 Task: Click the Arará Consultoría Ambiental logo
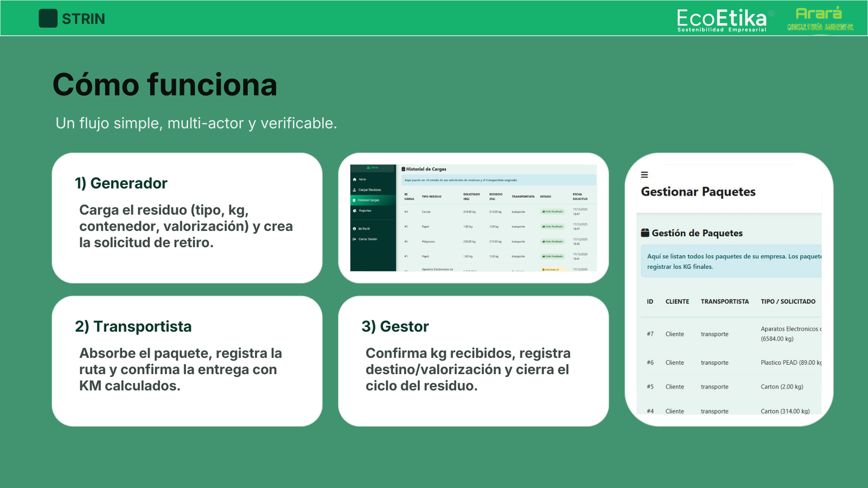(x=820, y=20)
